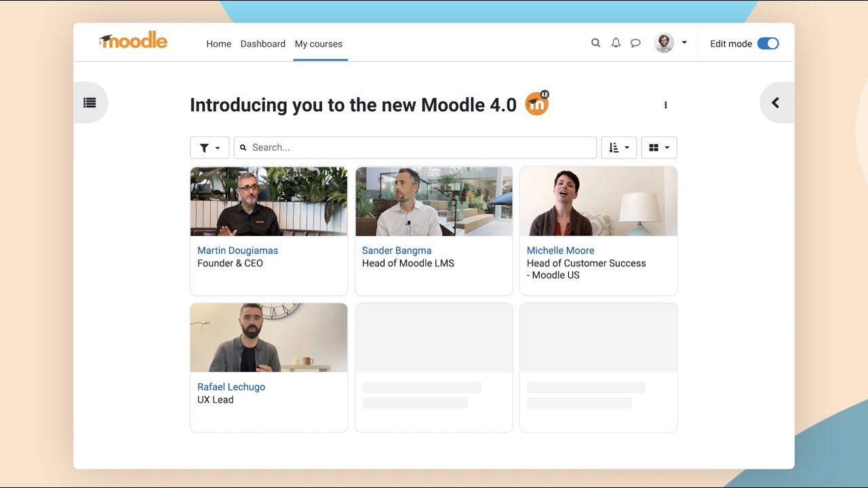Switch to the Dashboard tab
The height and width of the screenshot is (488, 868).
(263, 43)
